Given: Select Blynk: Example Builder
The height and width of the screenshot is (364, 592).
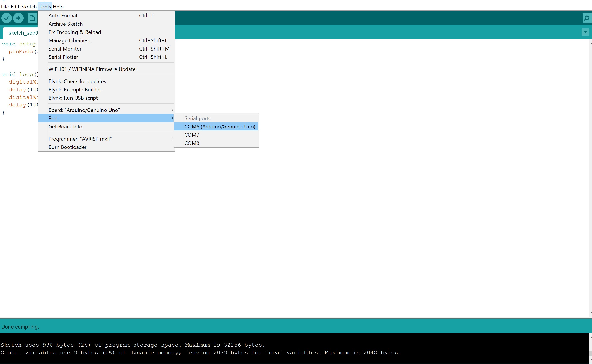Looking at the screenshot, I should point(106,89).
